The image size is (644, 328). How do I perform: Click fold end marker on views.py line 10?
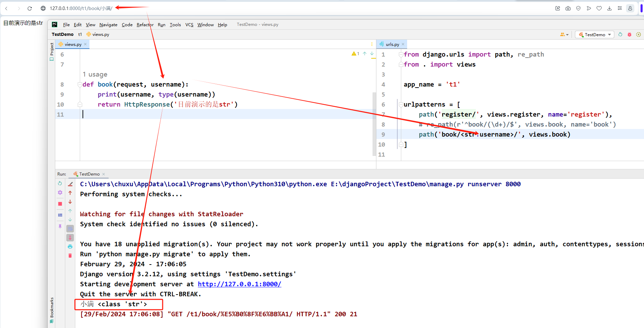[80, 104]
